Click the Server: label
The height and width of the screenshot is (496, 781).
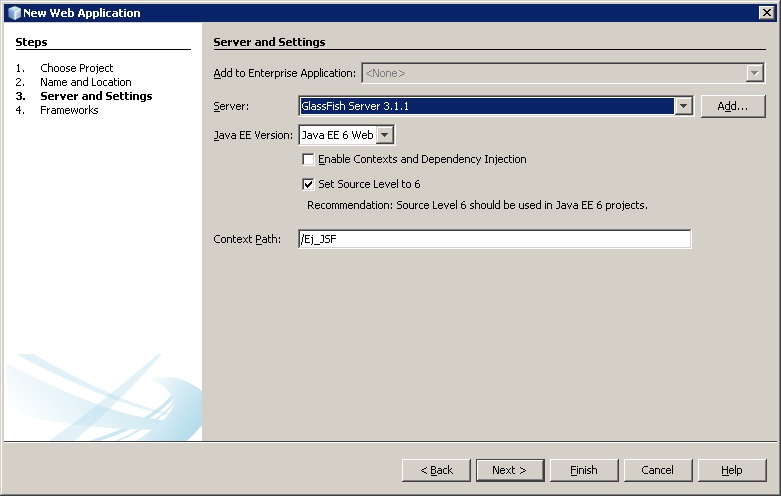(231, 106)
